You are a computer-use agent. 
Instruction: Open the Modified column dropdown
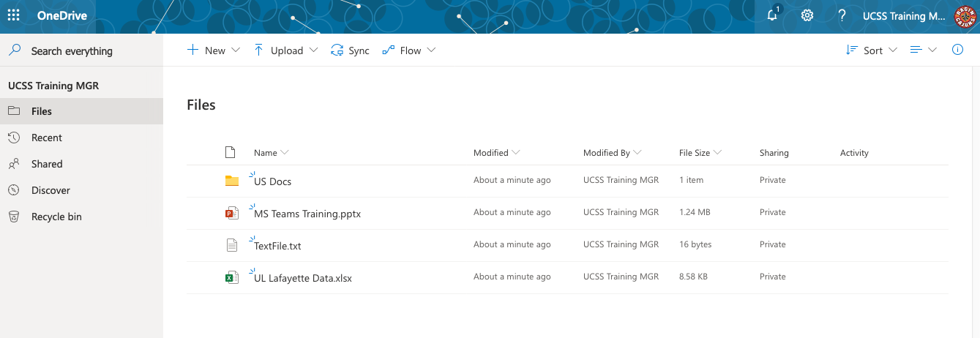[x=516, y=153]
